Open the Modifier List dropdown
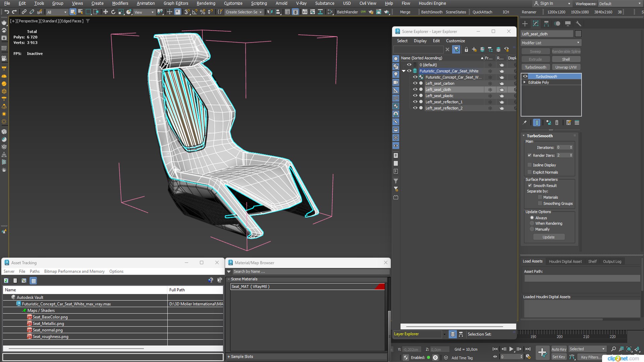 point(551,43)
